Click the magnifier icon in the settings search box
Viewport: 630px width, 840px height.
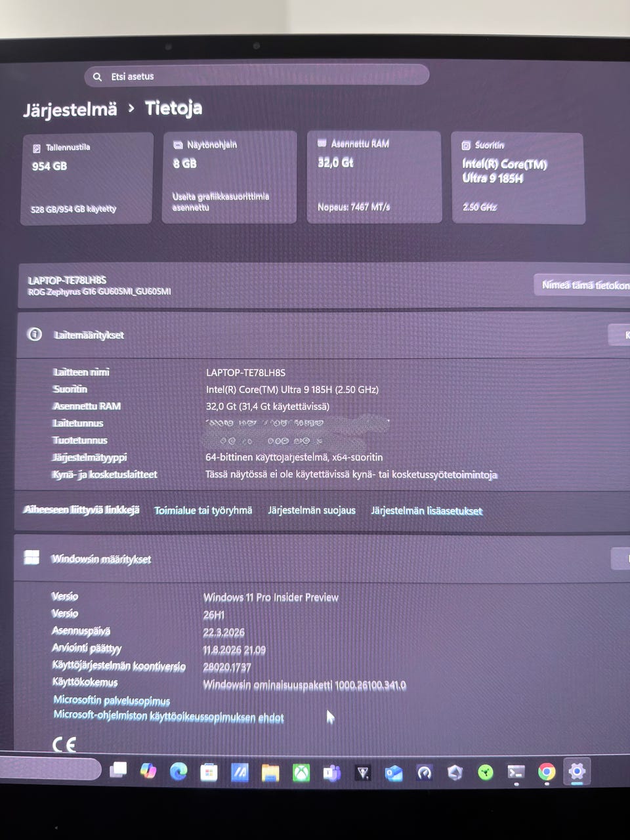(97, 77)
